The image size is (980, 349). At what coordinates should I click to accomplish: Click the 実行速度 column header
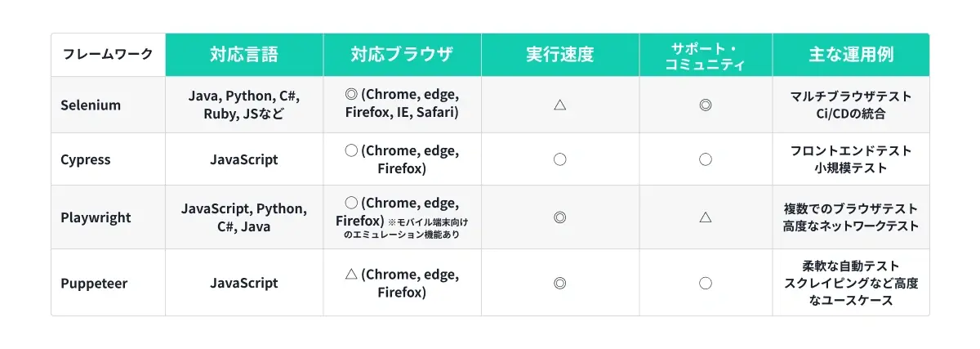(560, 55)
